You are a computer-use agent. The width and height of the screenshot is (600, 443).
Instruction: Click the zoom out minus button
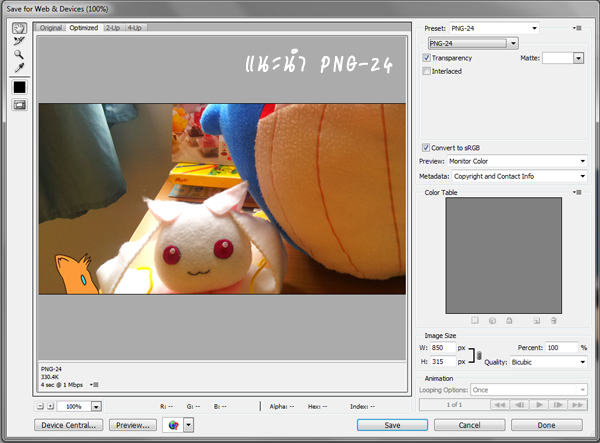pos(40,406)
